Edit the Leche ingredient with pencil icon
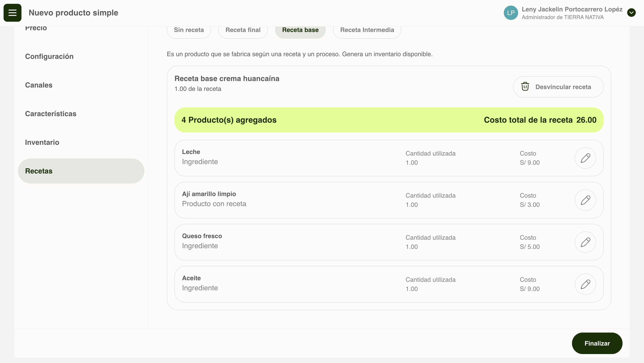Viewport: 644px width, 363px height. coord(585,158)
